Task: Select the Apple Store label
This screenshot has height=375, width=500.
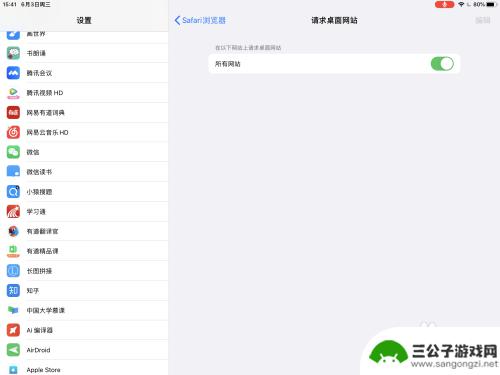Action: (43, 370)
